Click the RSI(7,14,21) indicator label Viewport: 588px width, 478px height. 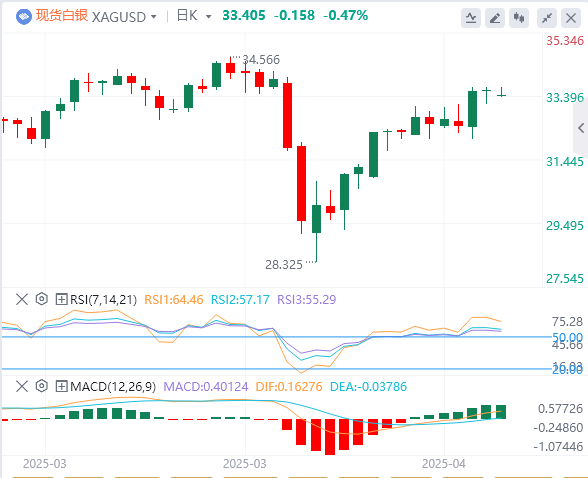(103, 300)
